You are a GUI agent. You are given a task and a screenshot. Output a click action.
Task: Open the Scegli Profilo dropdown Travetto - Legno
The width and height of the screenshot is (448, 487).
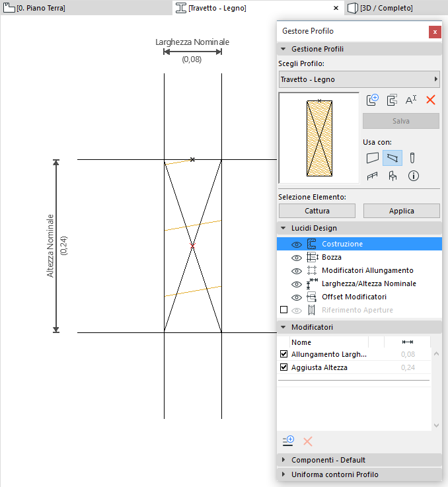(x=359, y=79)
